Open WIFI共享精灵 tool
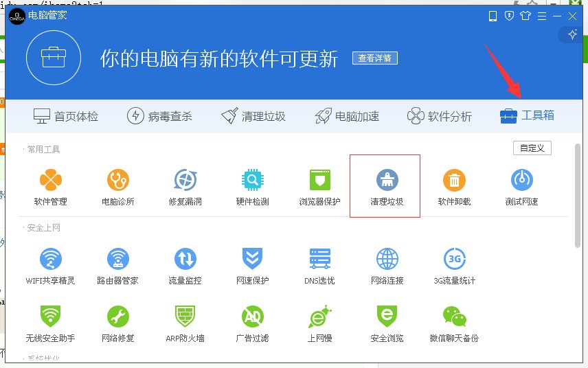The height and width of the screenshot is (368, 588). 51,266
